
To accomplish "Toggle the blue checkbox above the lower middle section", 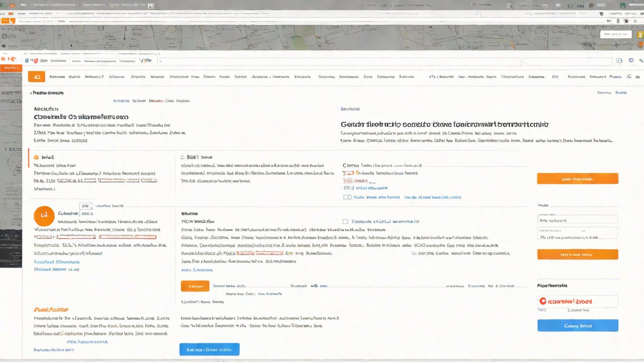I will point(347,197).
